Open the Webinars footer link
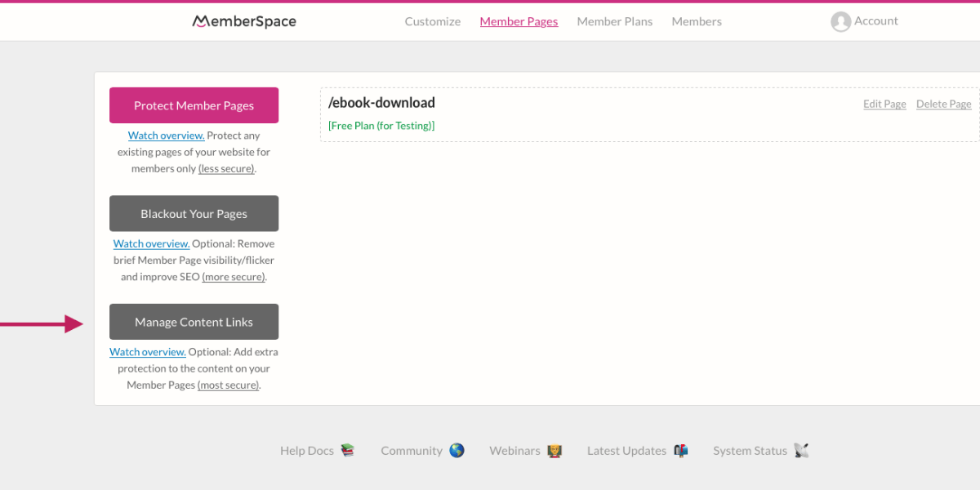 click(x=514, y=451)
